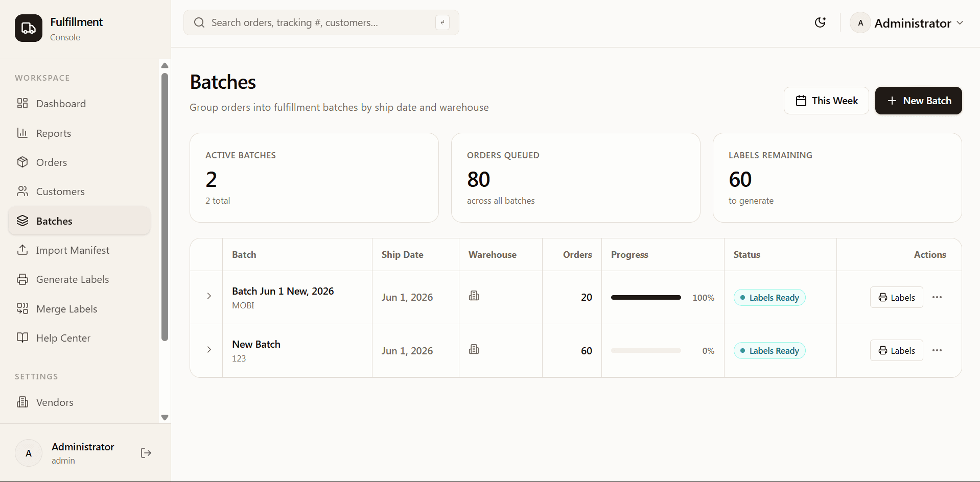Image resolution: width=980 pixels, height=482 pixels.
Task: Click the Generate Labels printer icon
Action: click(x=22, y=279)
